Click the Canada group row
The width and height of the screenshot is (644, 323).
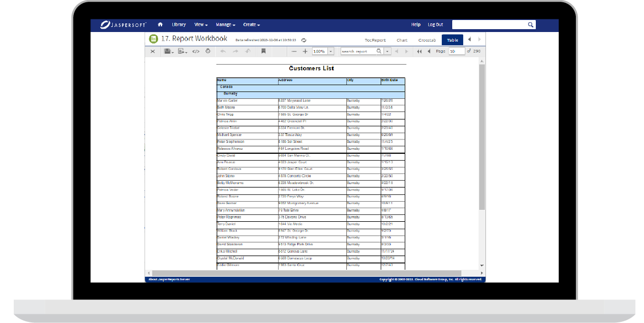pyautogui.click(x=311, y=87)
